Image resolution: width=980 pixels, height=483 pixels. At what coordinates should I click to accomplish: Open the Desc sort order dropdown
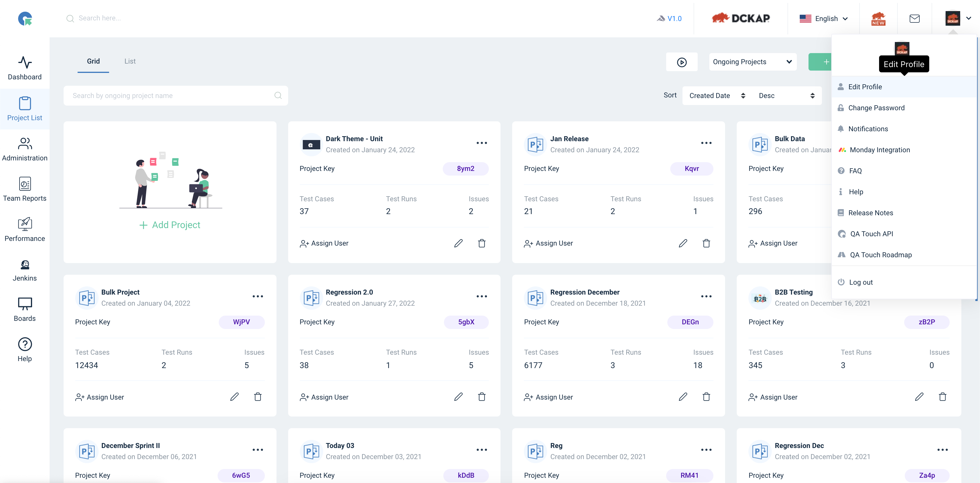point(787,96)
